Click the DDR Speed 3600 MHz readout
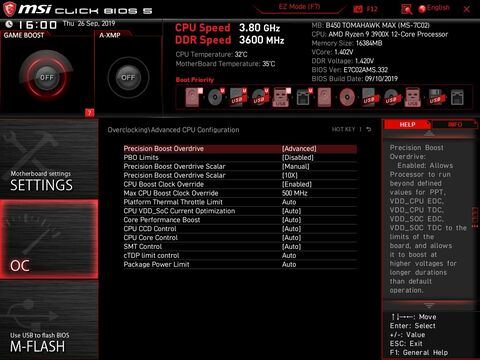 pos(230,40)
